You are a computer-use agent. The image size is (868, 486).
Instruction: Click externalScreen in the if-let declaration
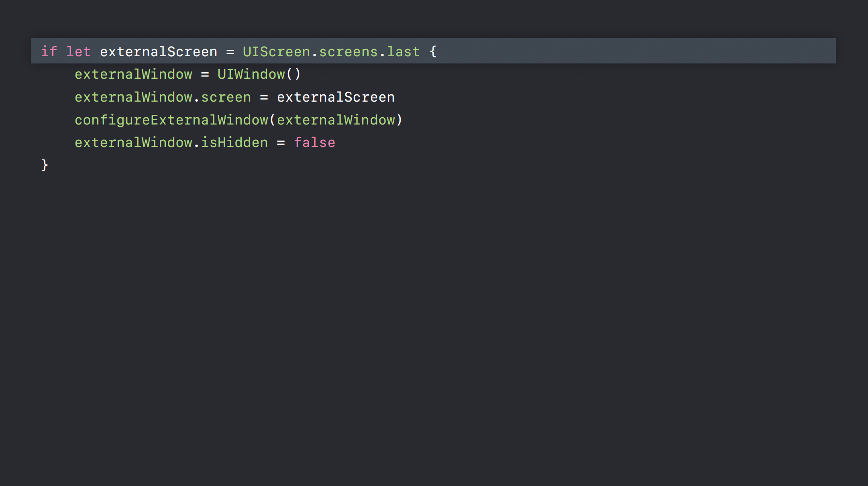click(x=158, y=52)
